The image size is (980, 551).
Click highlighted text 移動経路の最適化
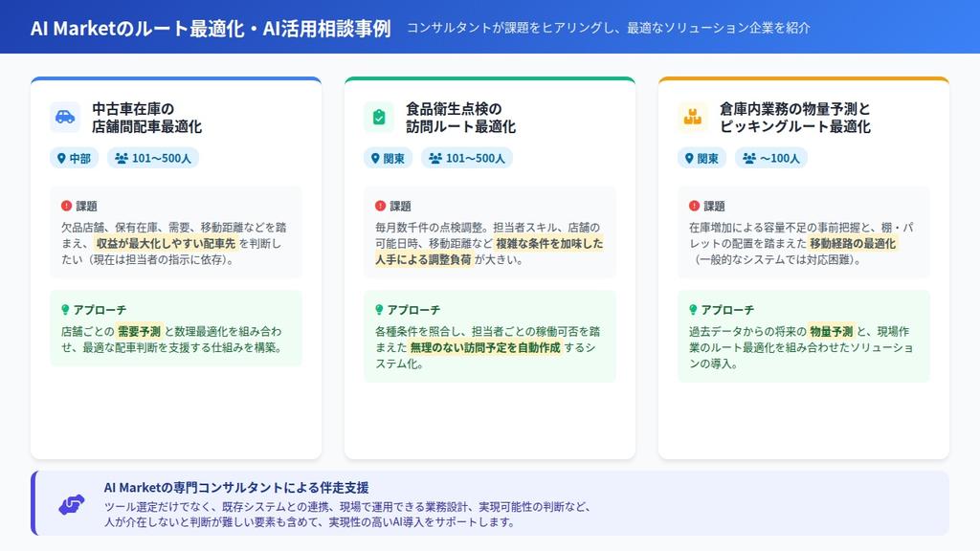tap(853, 243)
